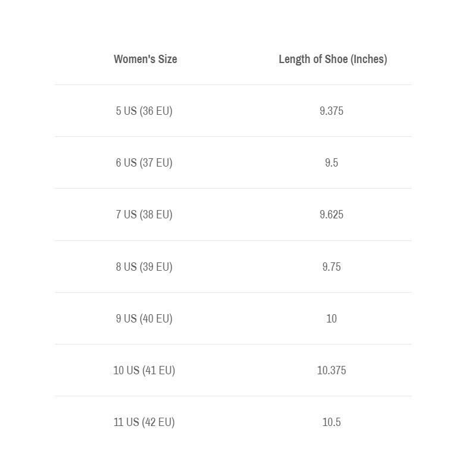Click the "(36 EU)" text in parentheses
The image size is (476, 476).
[156, 111]
